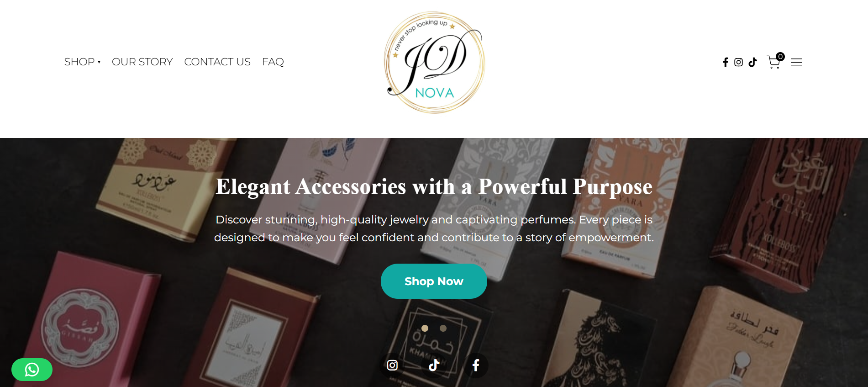Open the shopping cart
This screenshot has width=868, height=387.
773,62
